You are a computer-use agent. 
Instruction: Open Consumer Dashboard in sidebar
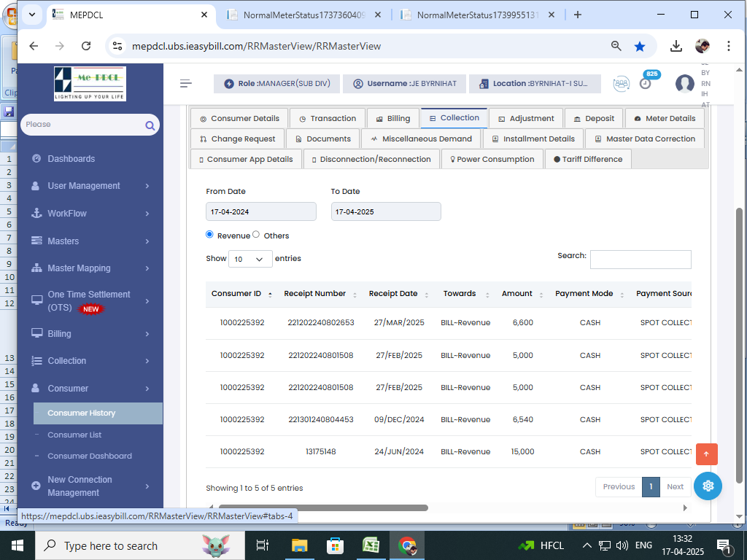(x=90, y=456)
